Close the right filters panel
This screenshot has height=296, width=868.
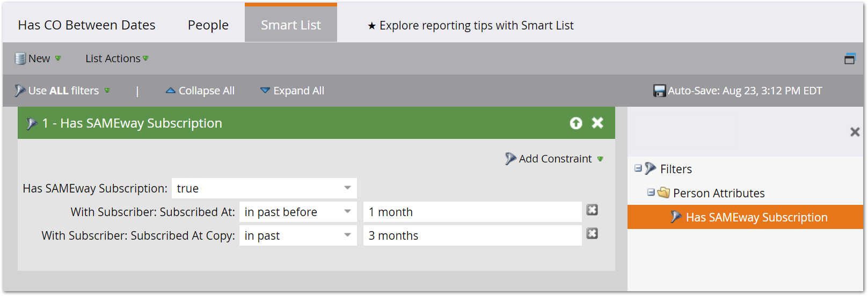click(x=855, y=132)
